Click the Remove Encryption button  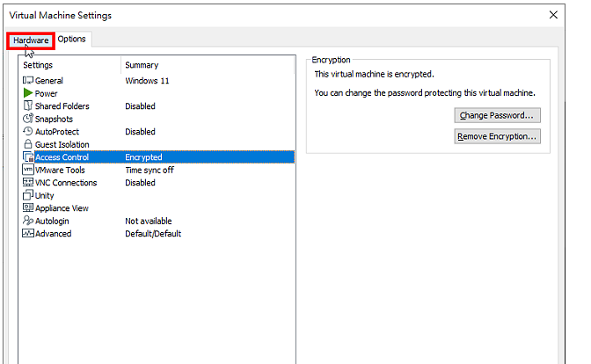[x=497, y=136]
